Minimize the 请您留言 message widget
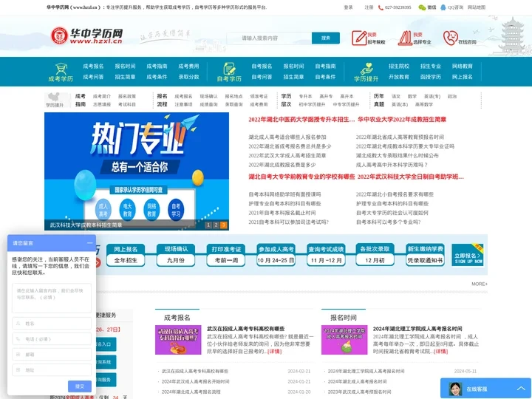 pyautogui.click(x=89, y=243)
